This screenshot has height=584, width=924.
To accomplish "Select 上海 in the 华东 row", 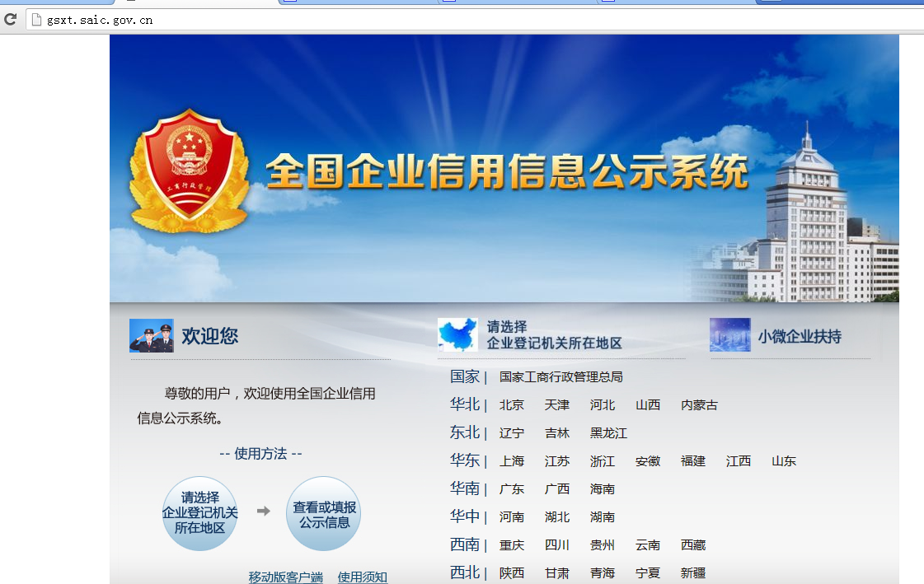I will [x=512, y=460].
